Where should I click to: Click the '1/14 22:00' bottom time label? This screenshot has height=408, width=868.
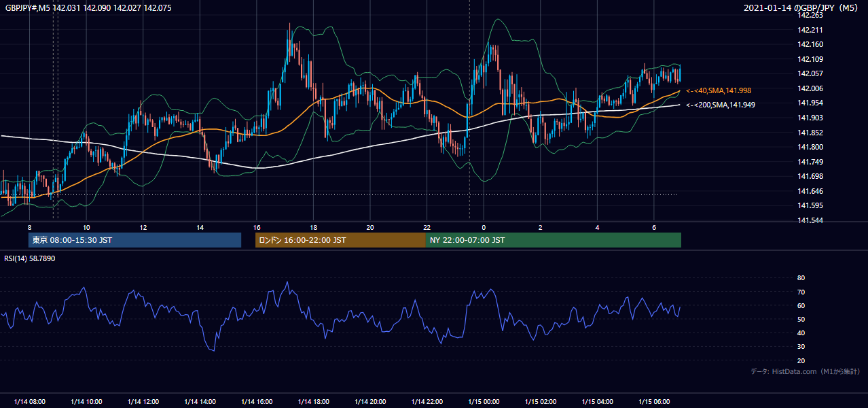pyautogui.click(x=427, y=402)
